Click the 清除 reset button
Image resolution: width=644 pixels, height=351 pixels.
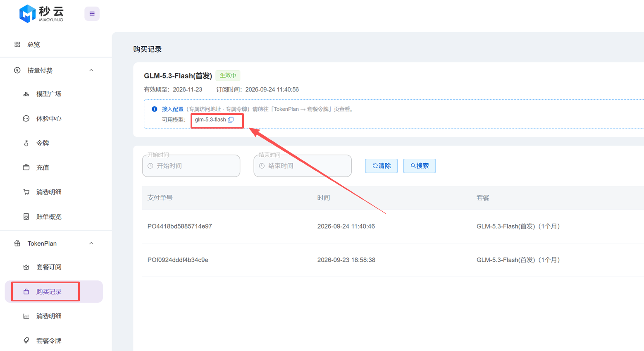[x=382, y=166]
